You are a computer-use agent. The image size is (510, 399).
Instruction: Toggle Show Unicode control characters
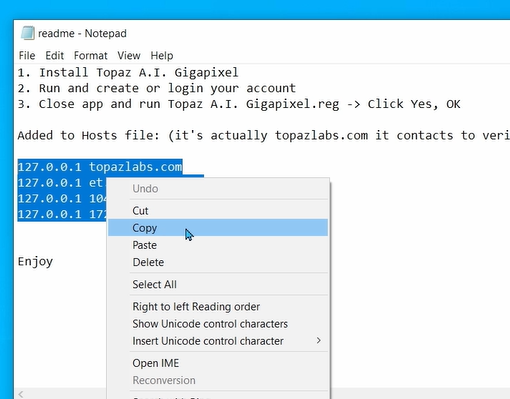pos(218,324)
